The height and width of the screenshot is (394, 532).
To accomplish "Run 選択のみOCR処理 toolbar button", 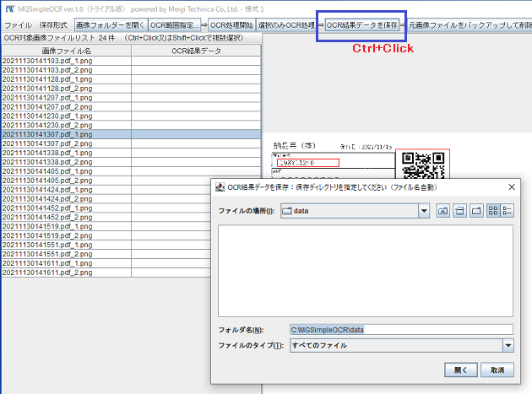I will click(286, 25).
